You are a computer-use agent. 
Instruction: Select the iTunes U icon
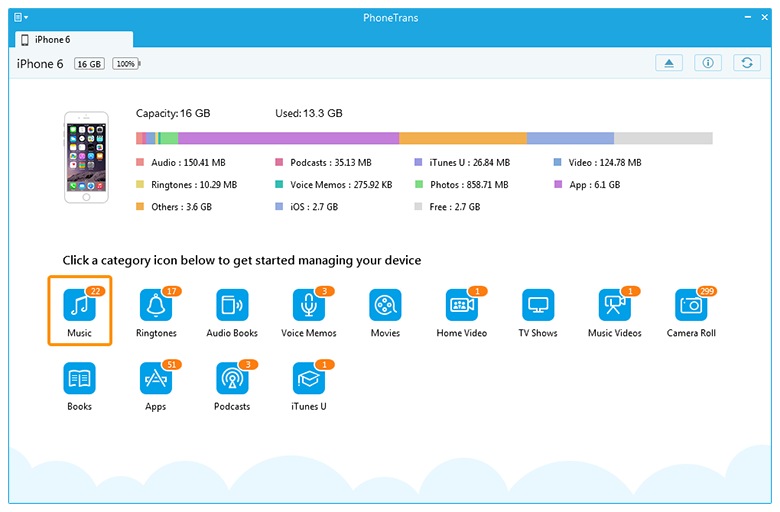308,379
